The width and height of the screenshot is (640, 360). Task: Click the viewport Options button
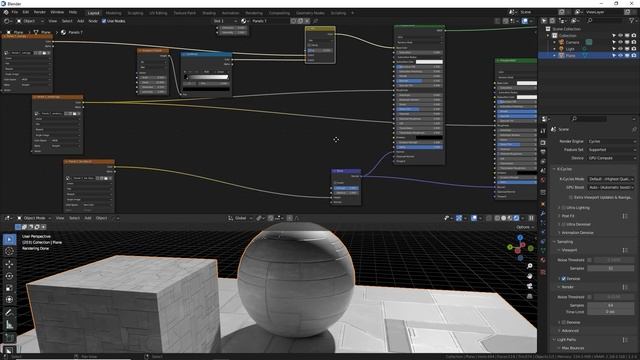tap(524, 227)
